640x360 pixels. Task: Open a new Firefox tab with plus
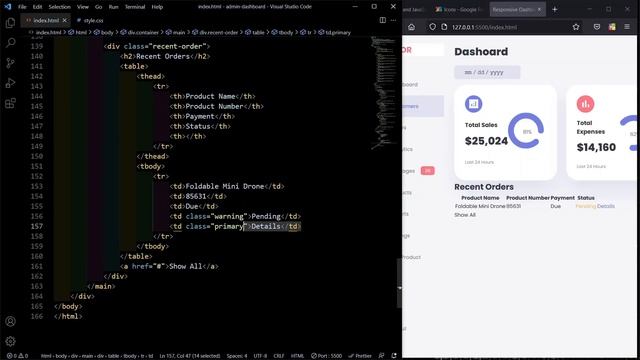[554, 9]
